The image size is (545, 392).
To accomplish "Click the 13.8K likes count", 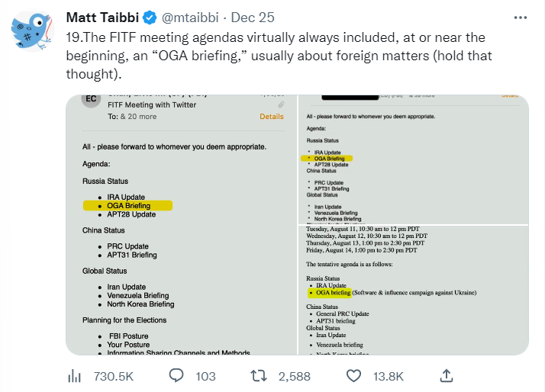I will [x=388, y=376].
